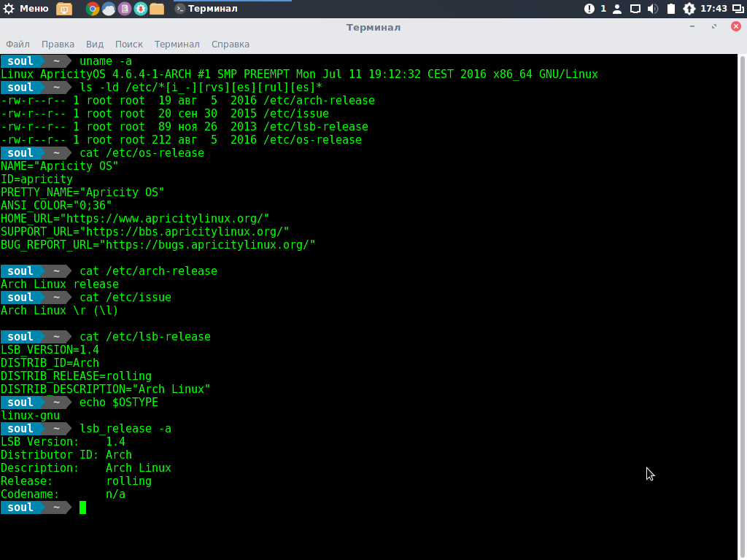Click the 'uname -a' command text
This screenshot has width=747, height=560.
pos(106,61)
